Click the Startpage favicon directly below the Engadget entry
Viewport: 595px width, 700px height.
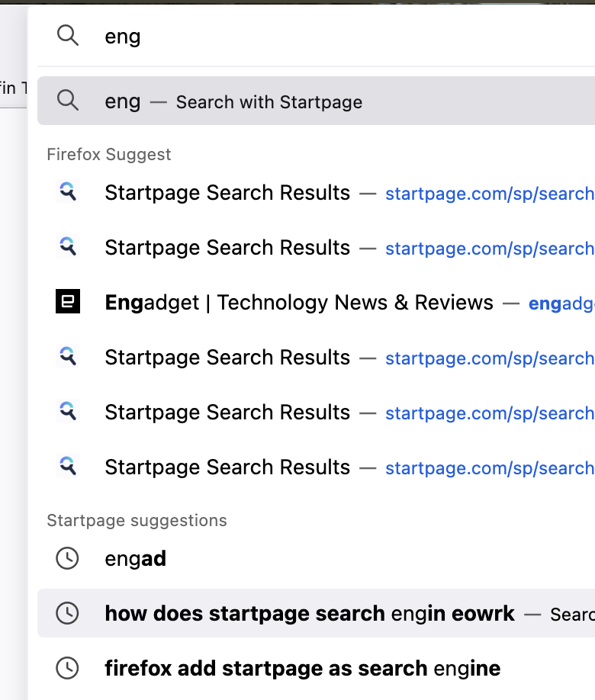tap(67, 356)
